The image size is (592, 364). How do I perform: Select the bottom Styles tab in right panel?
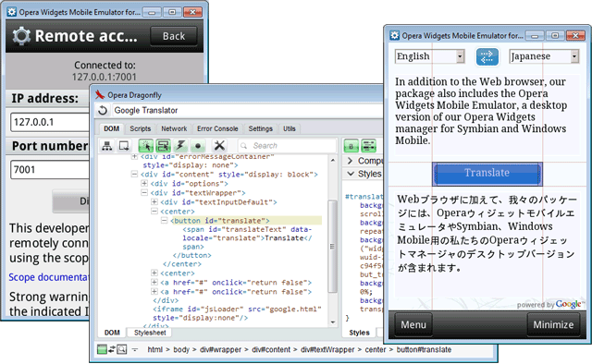tap(359, 333)
